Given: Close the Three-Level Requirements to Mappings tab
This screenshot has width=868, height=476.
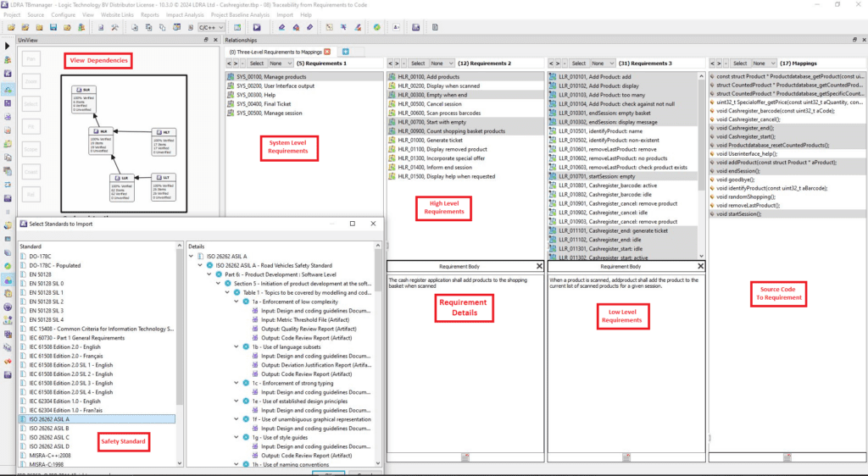Looking at the screenshot, I should pyautogui.click(x=327, y=52).
